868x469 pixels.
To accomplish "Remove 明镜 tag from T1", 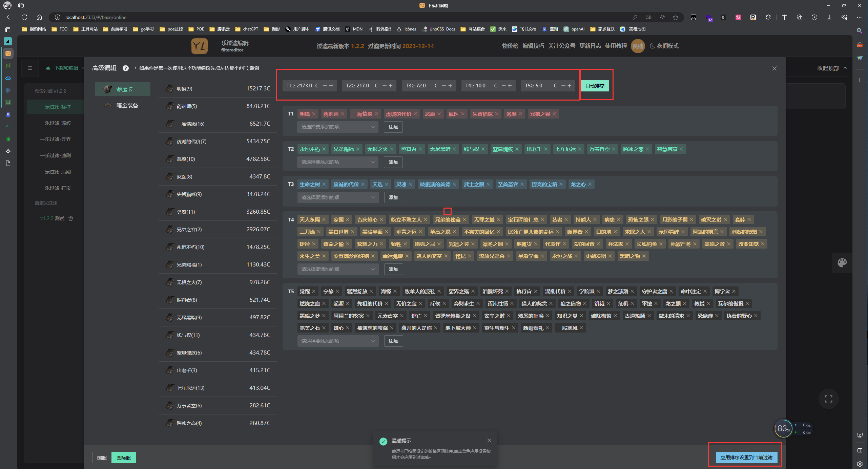I will [314, 114].
